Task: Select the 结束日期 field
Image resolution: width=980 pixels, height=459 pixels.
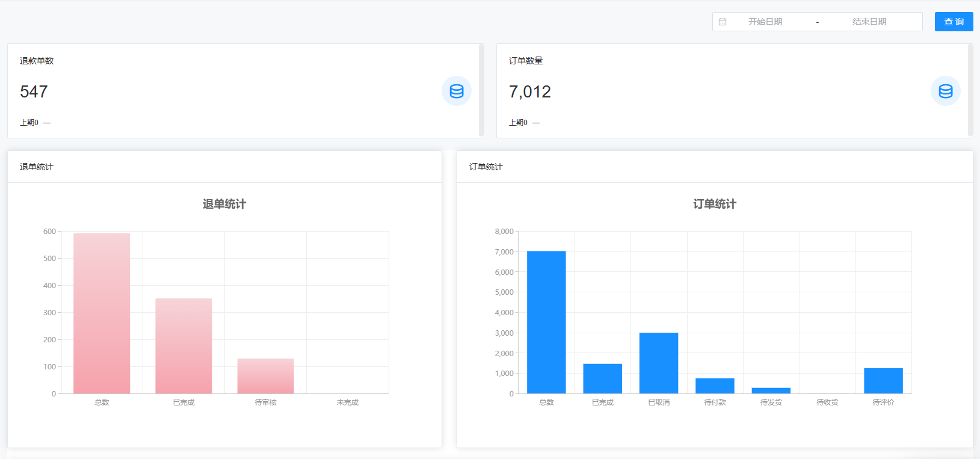Action: click(x=869, y=22)
